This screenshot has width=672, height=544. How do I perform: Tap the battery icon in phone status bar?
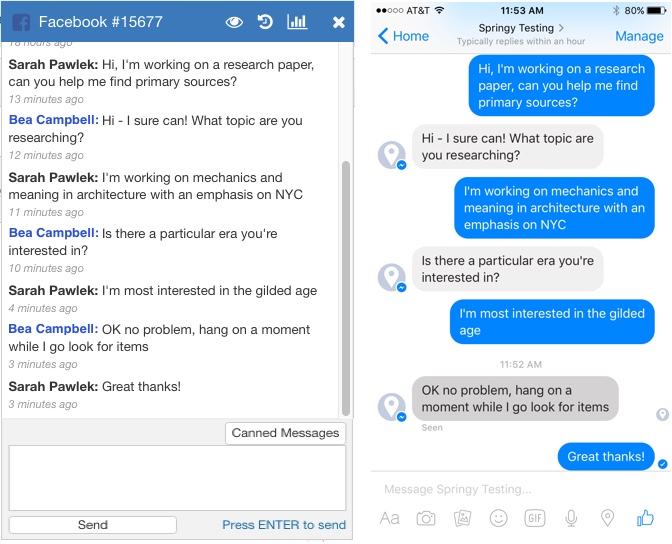(x=656, y=10)
